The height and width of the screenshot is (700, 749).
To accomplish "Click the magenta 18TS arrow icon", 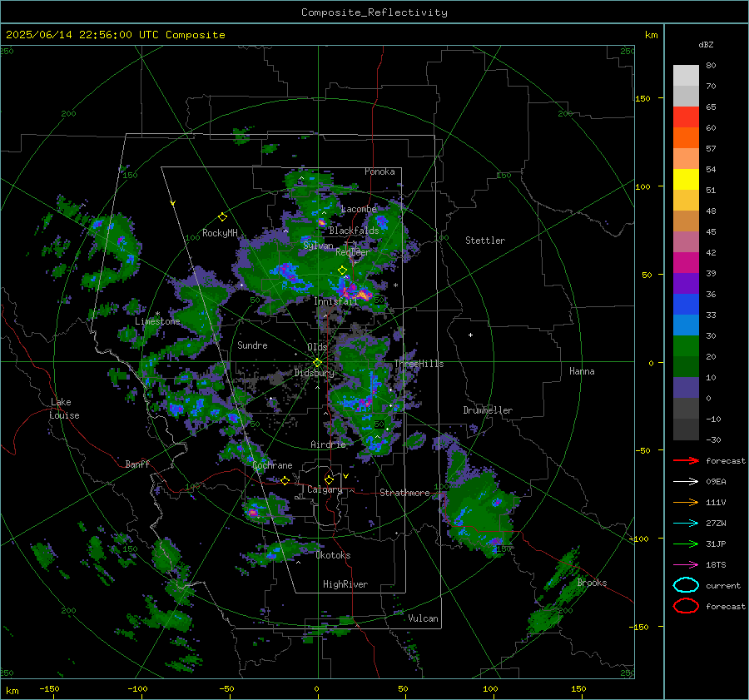I will (x=686, y=565).
